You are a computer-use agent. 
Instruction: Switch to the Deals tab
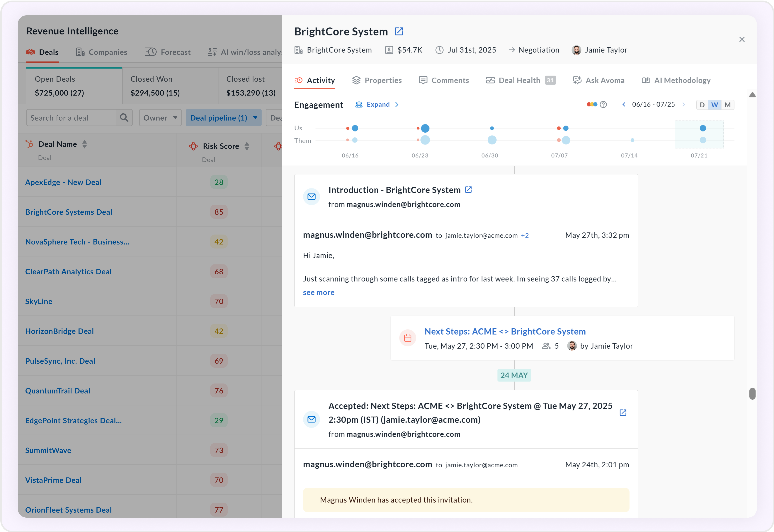point(42,52)
